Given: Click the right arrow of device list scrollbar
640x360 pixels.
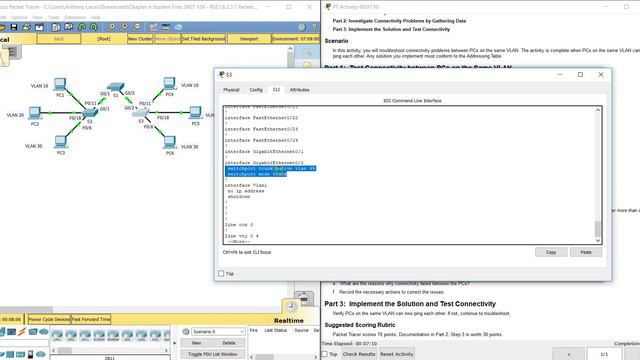Looking at the screenshot, I should (166, 350).
